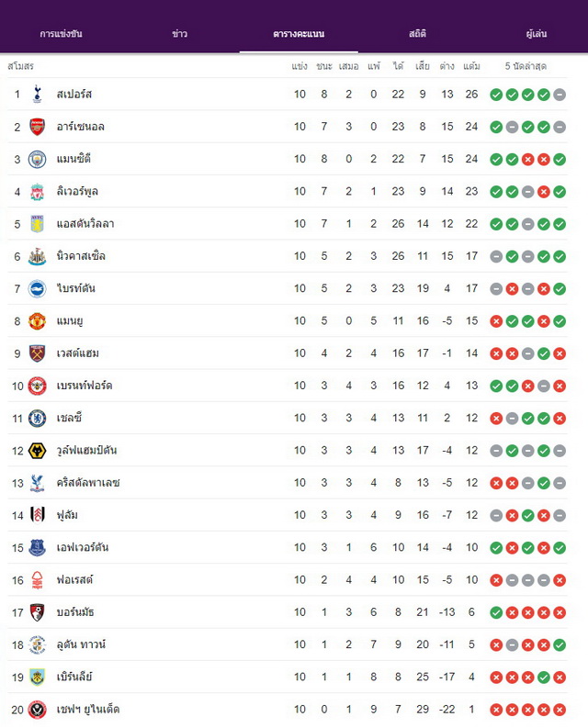Screen dimensions: 588x728
Task: Click the Sheffield United crest icon
Action: tap(37, 710)
